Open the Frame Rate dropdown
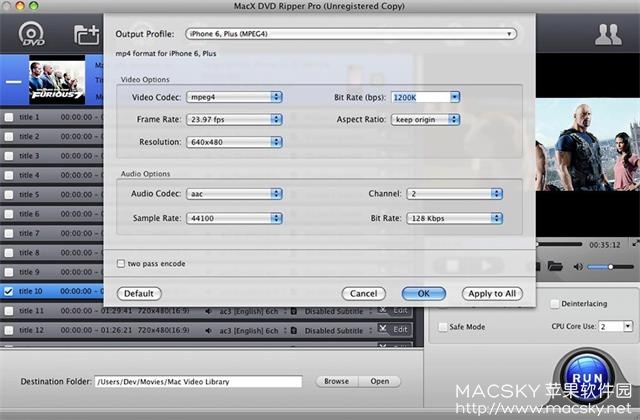The image size is (640, 420). [234, 120]
